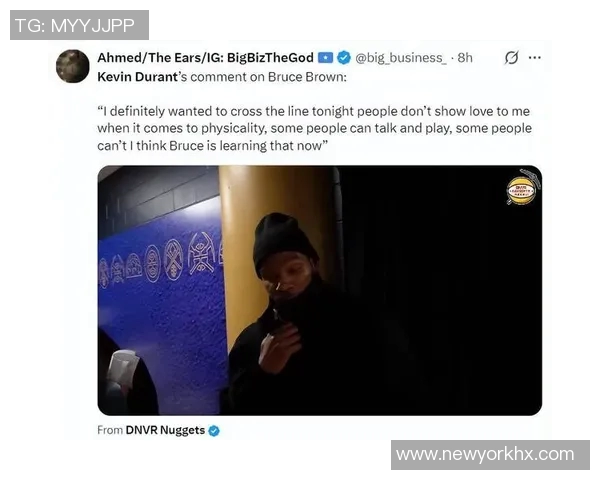Click the verified badge beside the author name
The height and width of the screenshot is (480, 600).
coord(344,58)
